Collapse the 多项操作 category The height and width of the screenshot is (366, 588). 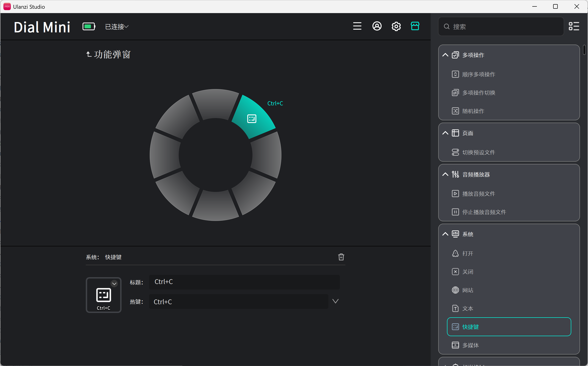click(x=445, y=55)
